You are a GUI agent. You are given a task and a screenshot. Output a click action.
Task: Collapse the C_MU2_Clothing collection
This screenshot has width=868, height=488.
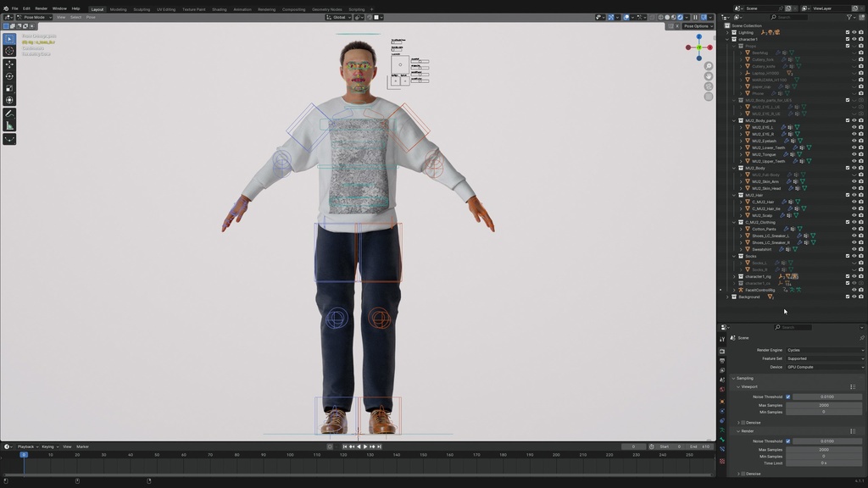tap(734, 222)
